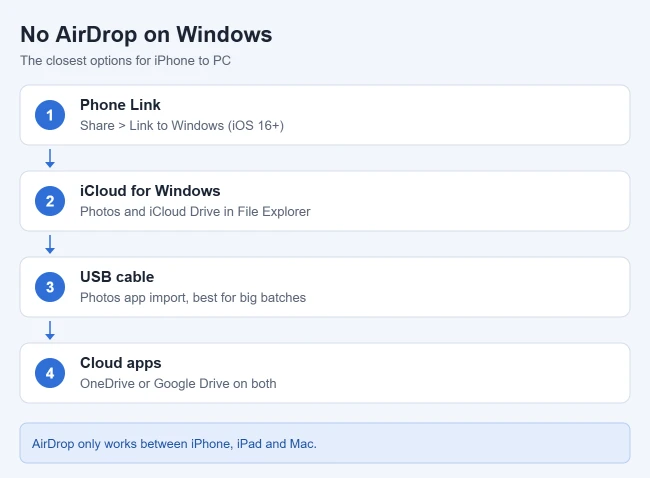Click the AirDrop only works note banner
Screen dimensions: 650x478
325,443
